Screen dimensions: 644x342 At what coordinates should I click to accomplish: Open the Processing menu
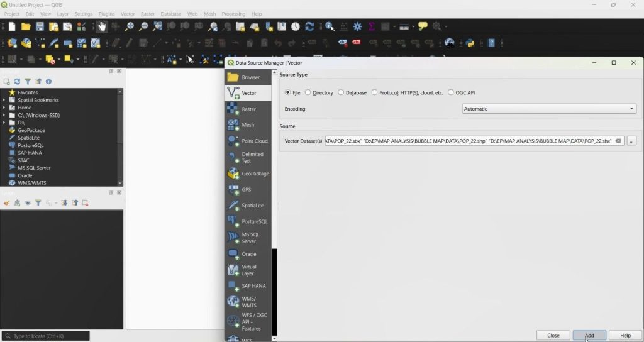pos(233,14)
